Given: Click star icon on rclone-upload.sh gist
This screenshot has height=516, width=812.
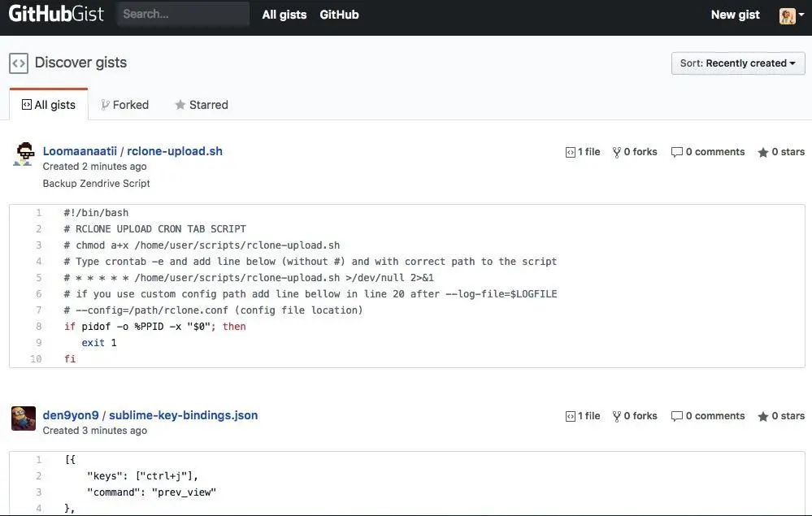Looking at the screenshot, I should (x=763, y=152).
